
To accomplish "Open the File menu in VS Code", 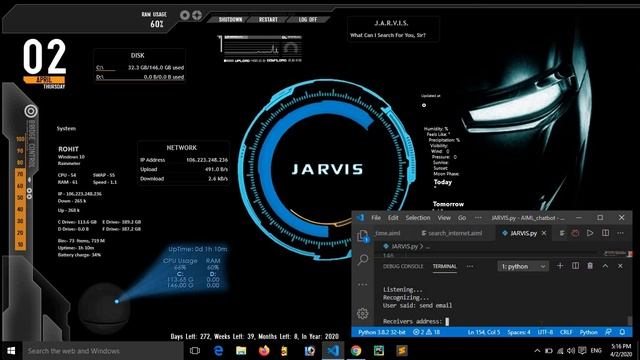I will 376,218.
